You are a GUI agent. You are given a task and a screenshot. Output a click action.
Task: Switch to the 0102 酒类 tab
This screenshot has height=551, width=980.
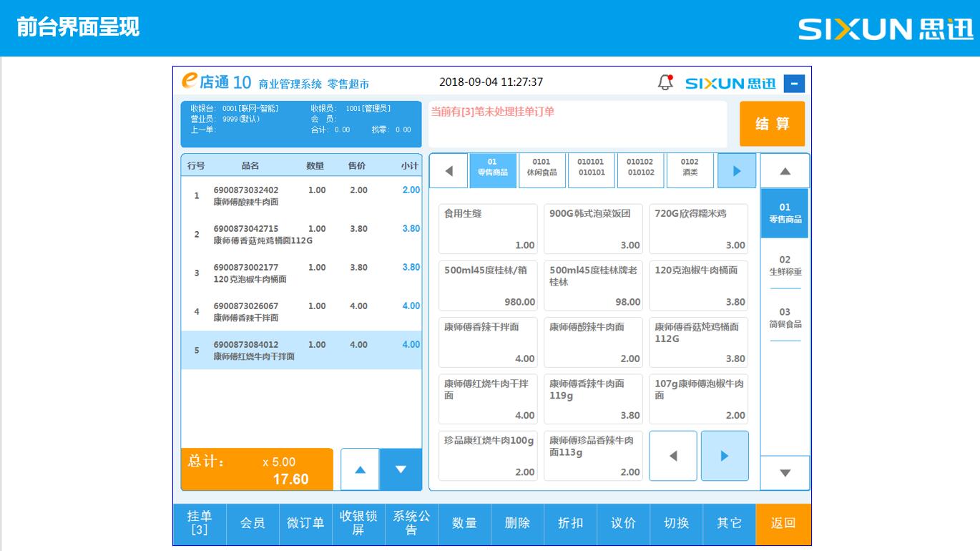click(690, 167)
